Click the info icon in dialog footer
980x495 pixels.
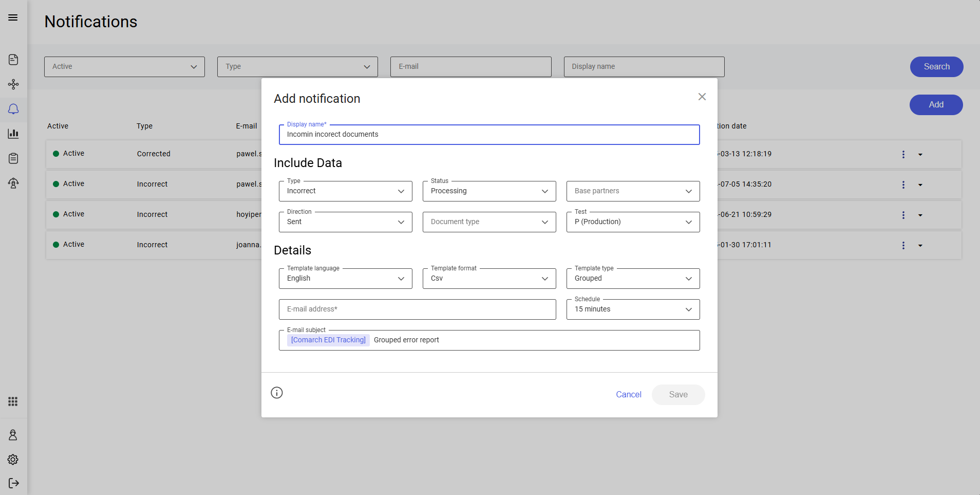click(277, 393)
